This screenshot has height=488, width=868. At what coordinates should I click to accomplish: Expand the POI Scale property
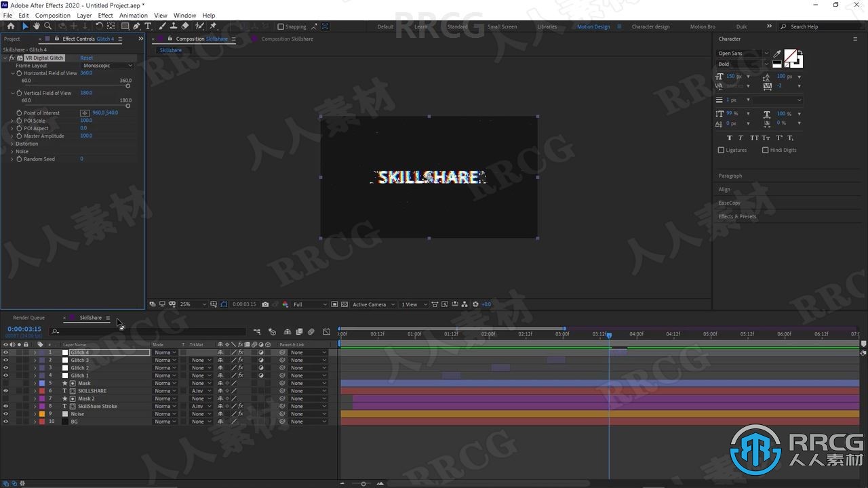point(12,121)
